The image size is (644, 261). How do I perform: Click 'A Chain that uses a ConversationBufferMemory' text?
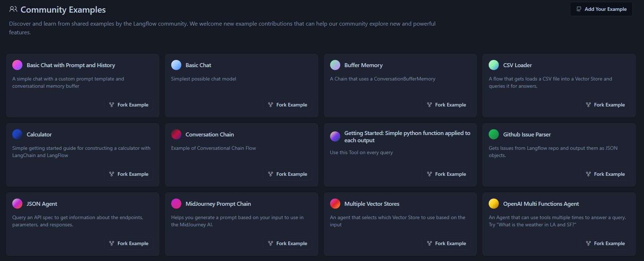click(x=383, y=79)
